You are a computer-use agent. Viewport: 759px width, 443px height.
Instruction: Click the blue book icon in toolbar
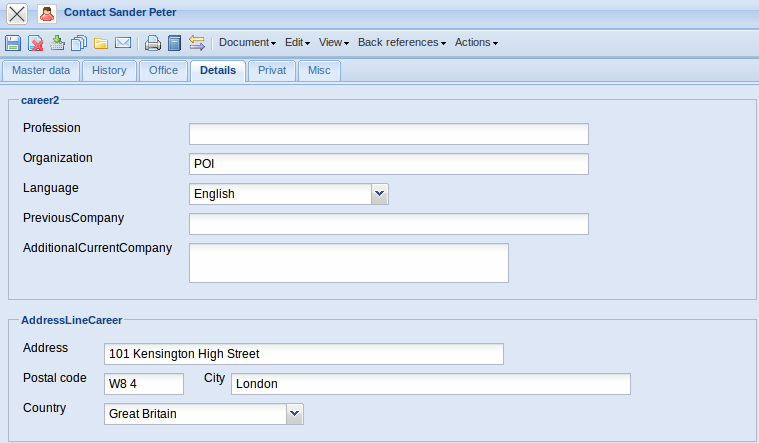click(174, 43)
